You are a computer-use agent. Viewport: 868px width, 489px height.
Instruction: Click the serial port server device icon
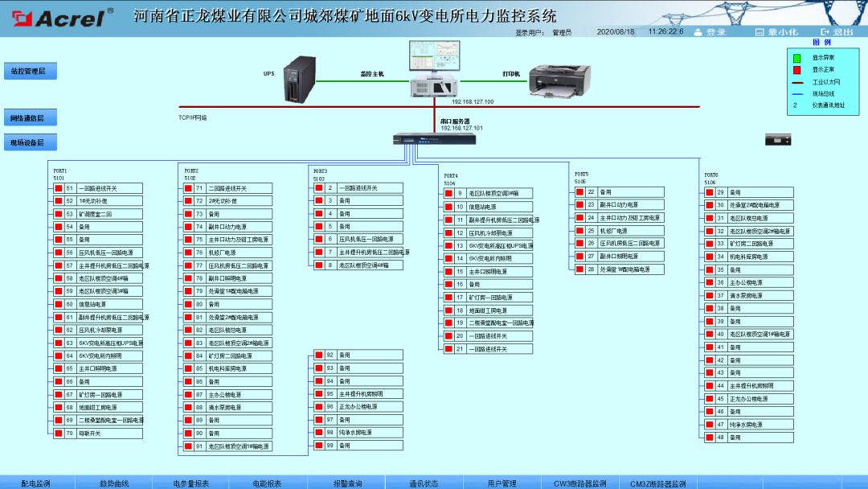[x=435, y=139]
